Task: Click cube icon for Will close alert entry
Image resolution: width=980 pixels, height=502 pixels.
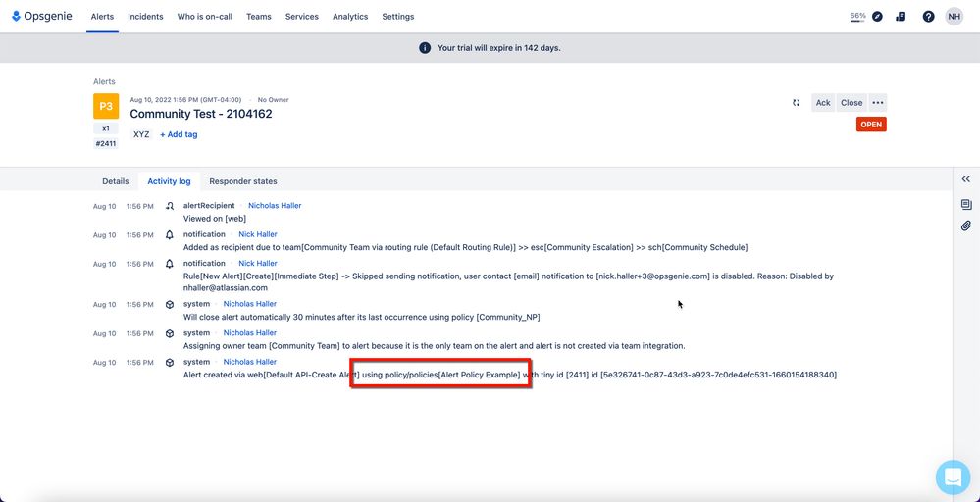Action: tap(170, 305)
